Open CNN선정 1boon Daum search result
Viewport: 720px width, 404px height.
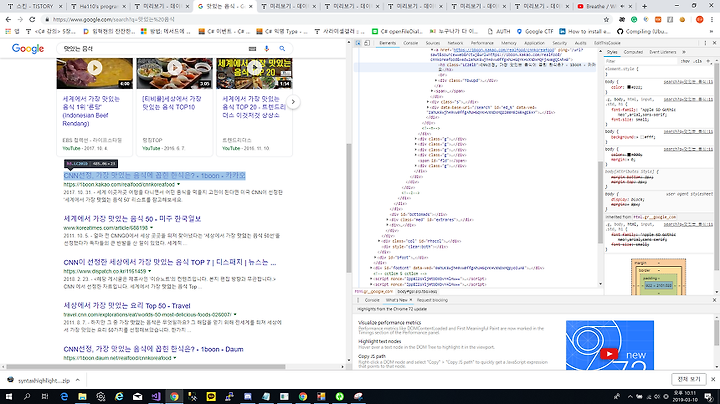pos(153,349)
